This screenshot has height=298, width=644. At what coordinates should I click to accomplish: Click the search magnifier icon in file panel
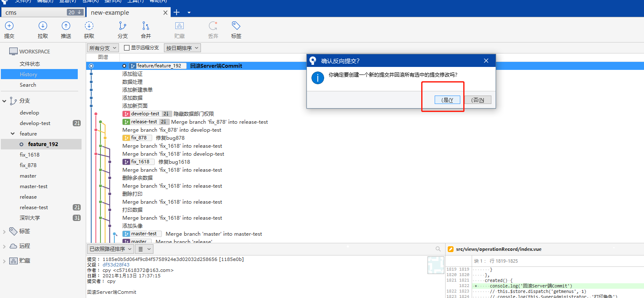[x=438, y=249]
